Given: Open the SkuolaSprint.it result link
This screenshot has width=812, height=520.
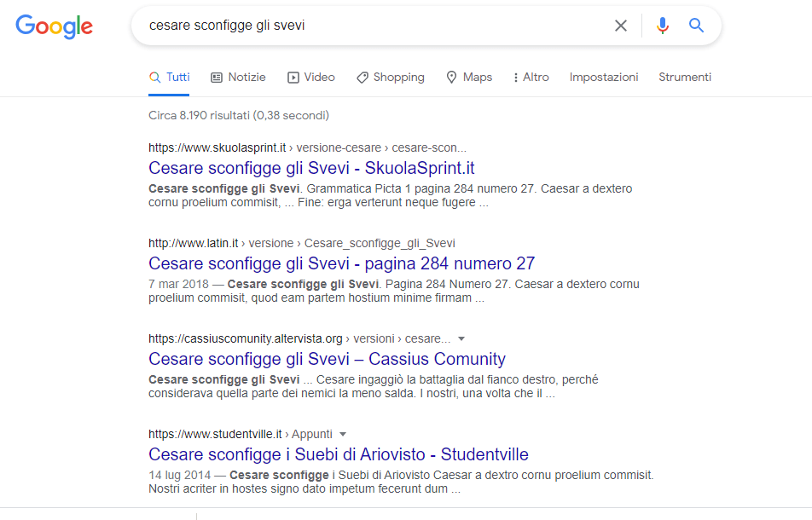Looking at the screenshot, I should pyautogui.click(x=311, y=168).
